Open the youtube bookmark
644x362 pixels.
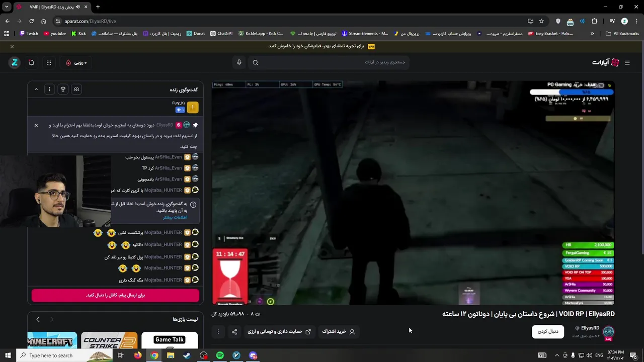pos(54,33)
